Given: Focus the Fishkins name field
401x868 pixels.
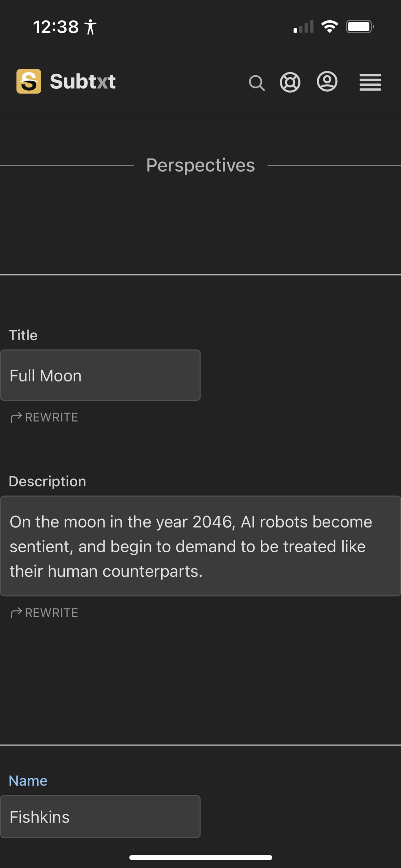Looking at the screenshot, I should point(101,817).
